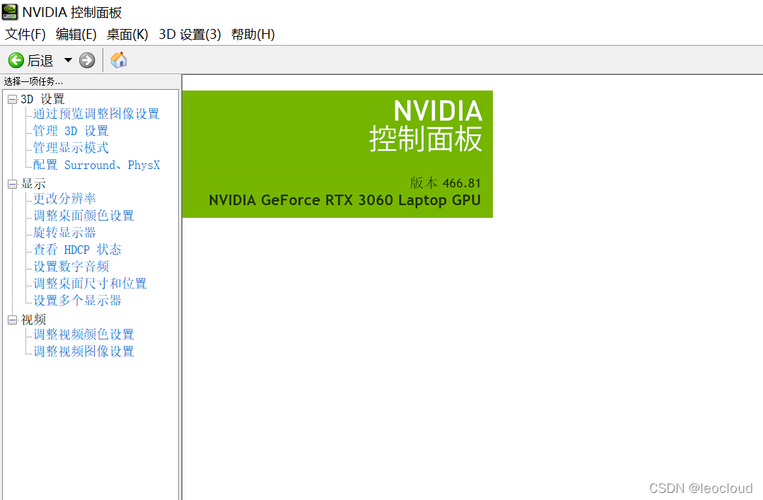Collapse the 视频 tree node
This screenshot has height=500, width=763.
(x=12, y=320)
